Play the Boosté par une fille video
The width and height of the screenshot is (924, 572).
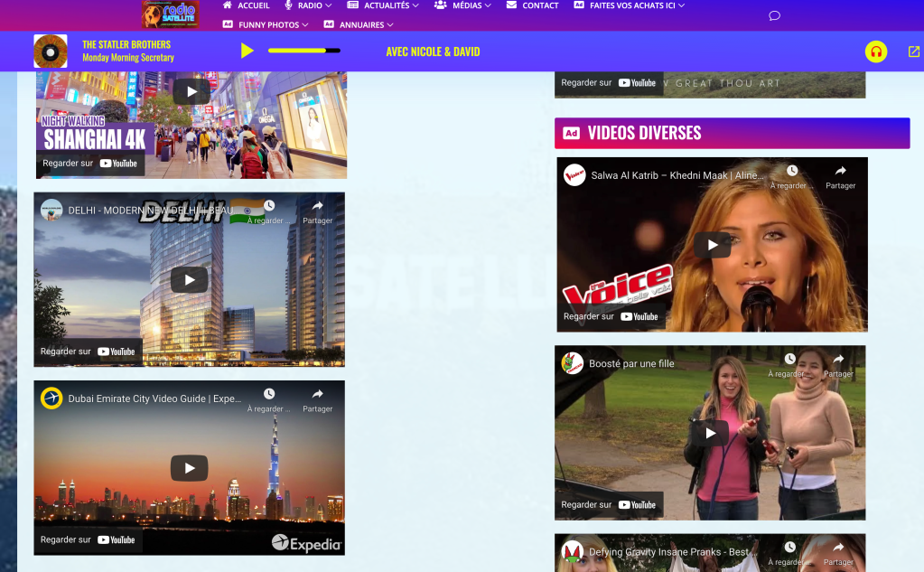[710, 433]
